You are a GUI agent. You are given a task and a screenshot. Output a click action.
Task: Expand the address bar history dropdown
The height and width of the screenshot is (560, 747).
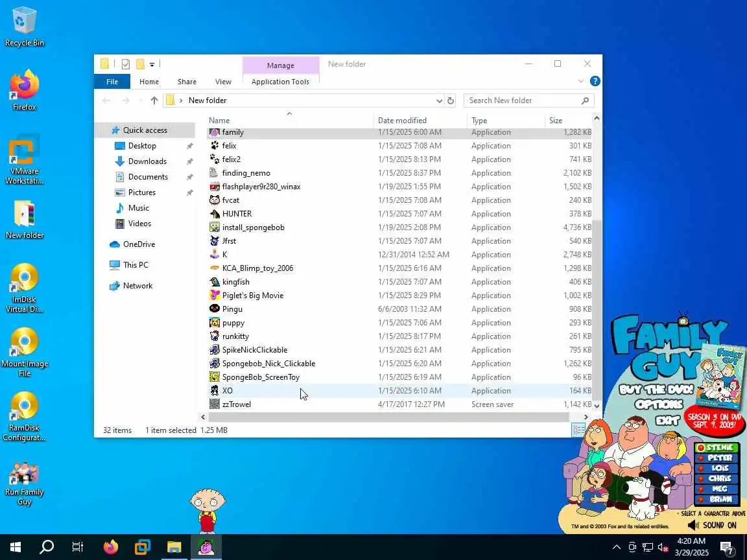(439, 100)
